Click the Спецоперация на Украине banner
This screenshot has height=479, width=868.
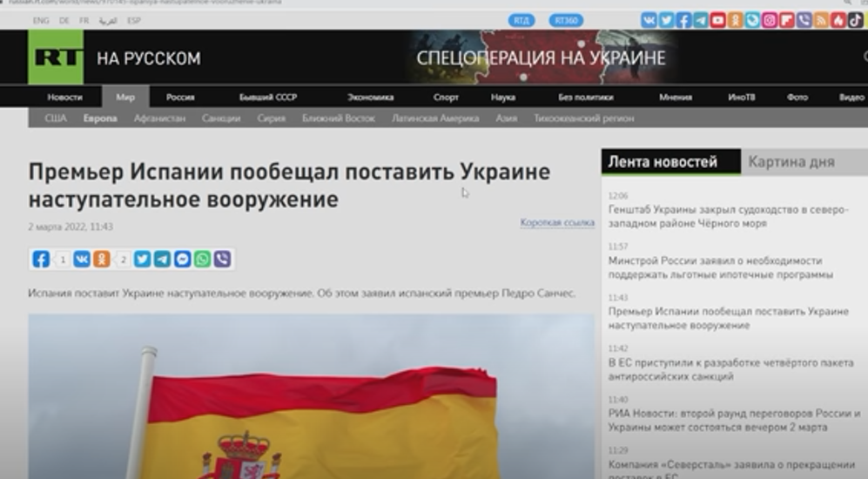[540, 57]
